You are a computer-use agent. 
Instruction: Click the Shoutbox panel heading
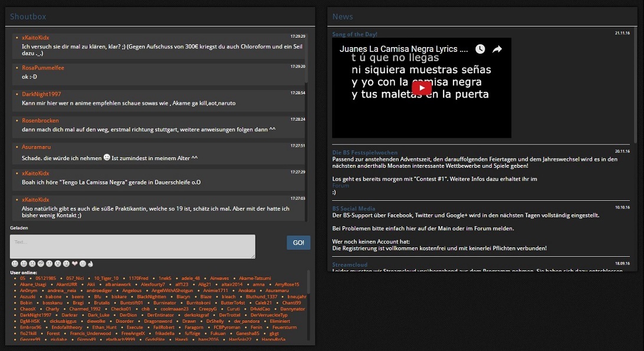coord(28,16)
